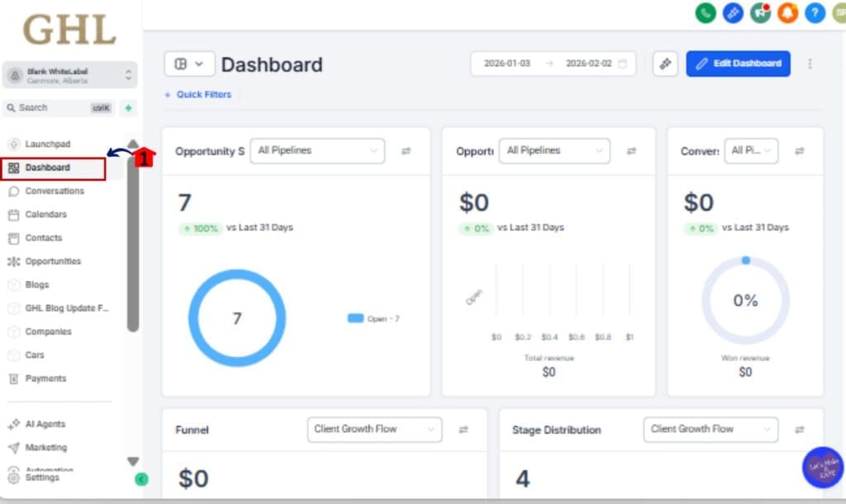Open the three-dot menu beside Edit Dashboard
Image resolution: width=846 pixels, height=504 pixels.
(x=810, y=64)
